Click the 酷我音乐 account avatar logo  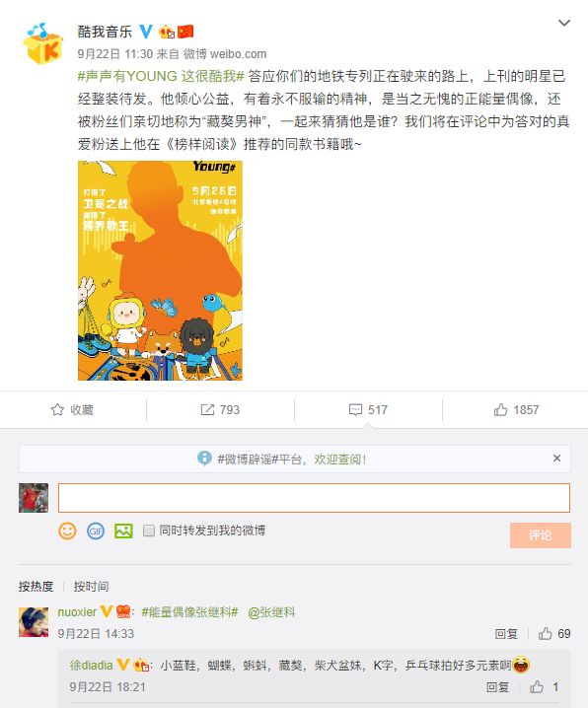click(x=42, y=43)
